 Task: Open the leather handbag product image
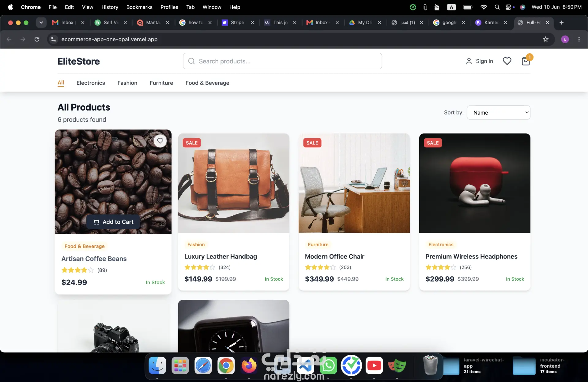[234, 183]
